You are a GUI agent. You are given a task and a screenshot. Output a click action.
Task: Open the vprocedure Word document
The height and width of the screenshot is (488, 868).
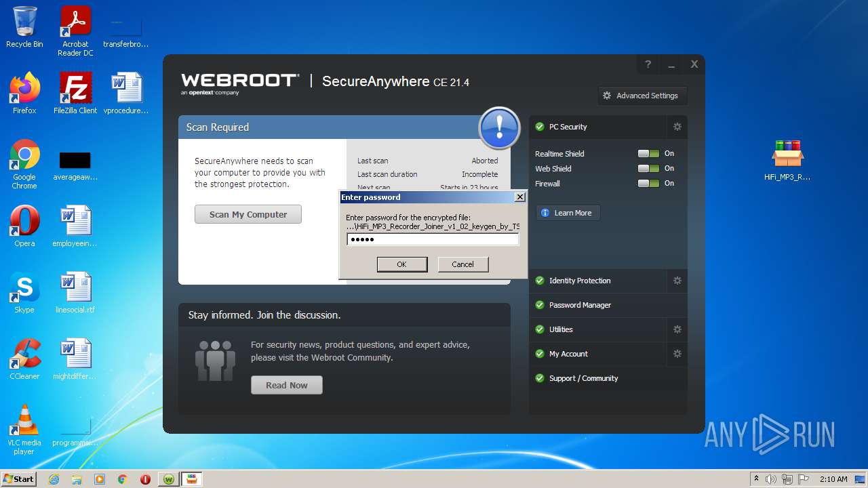[126, 94]
